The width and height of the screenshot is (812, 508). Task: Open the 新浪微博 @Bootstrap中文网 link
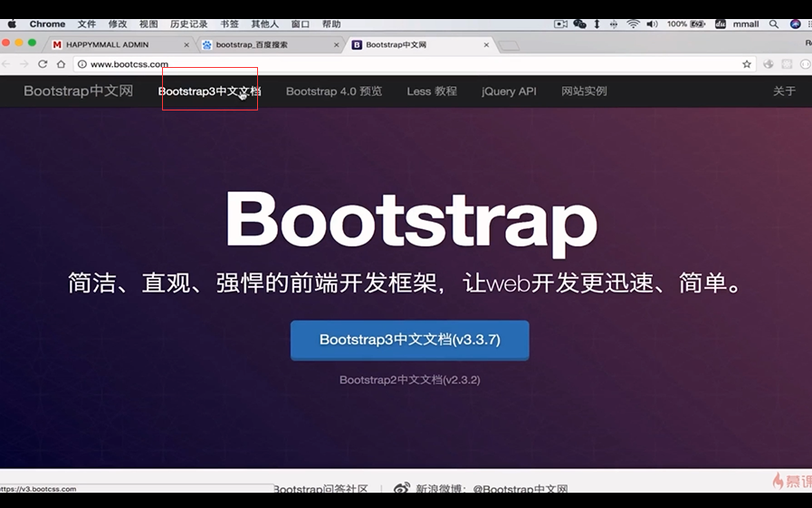click(492, 488)
